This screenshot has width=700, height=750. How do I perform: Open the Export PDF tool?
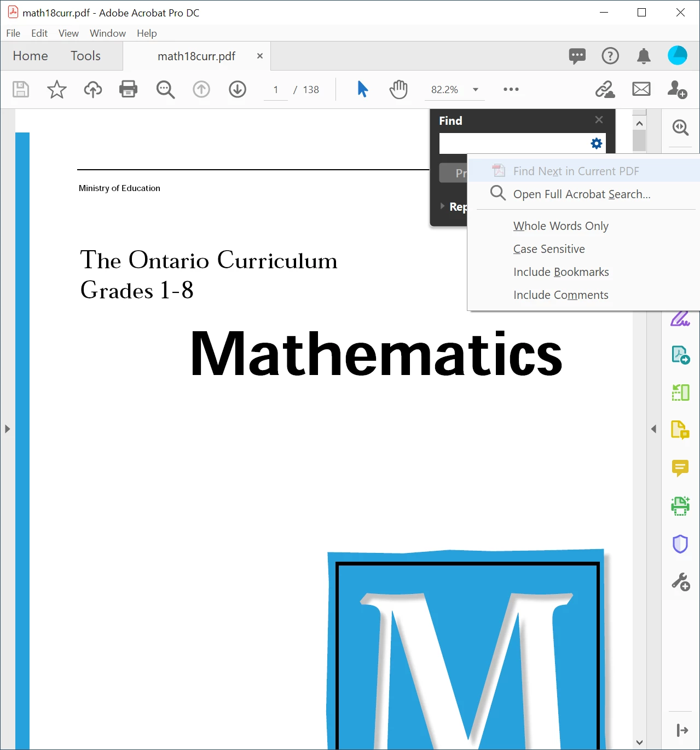(x=680, y=355)
